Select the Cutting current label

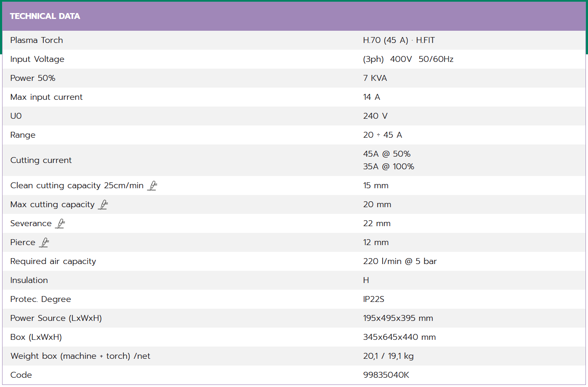(41, 160)
